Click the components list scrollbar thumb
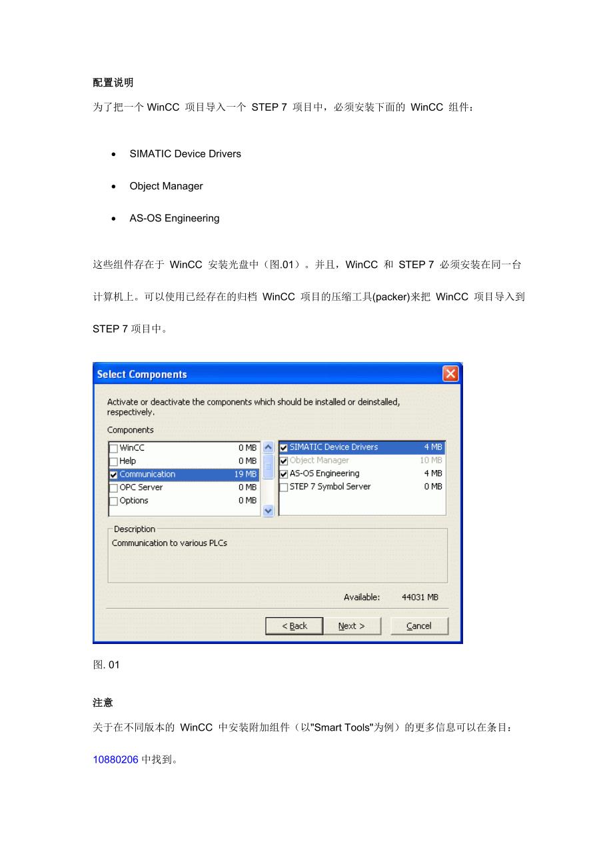613x868 pixels. click(x=269, y=465)
